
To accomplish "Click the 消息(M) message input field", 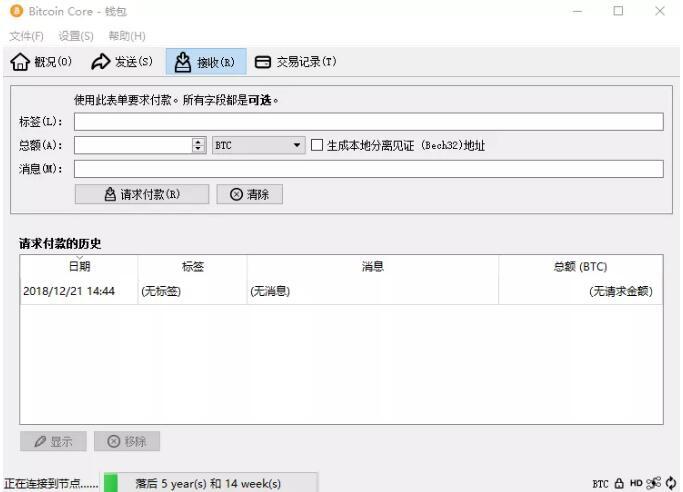I will [x=369, y=169].
